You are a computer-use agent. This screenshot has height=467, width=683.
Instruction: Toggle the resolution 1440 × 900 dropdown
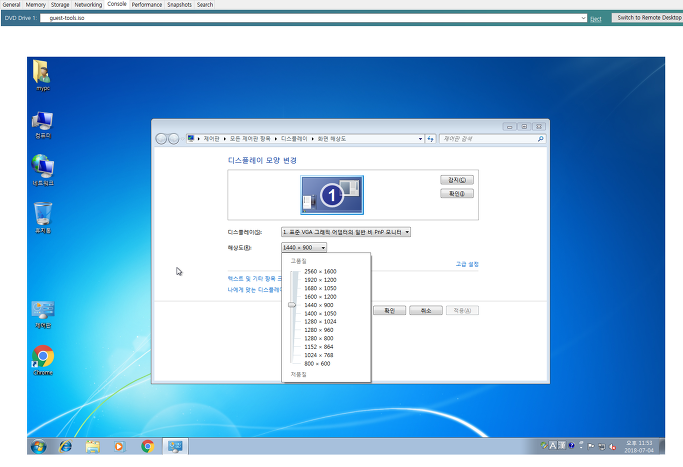[x=304, y=247]
